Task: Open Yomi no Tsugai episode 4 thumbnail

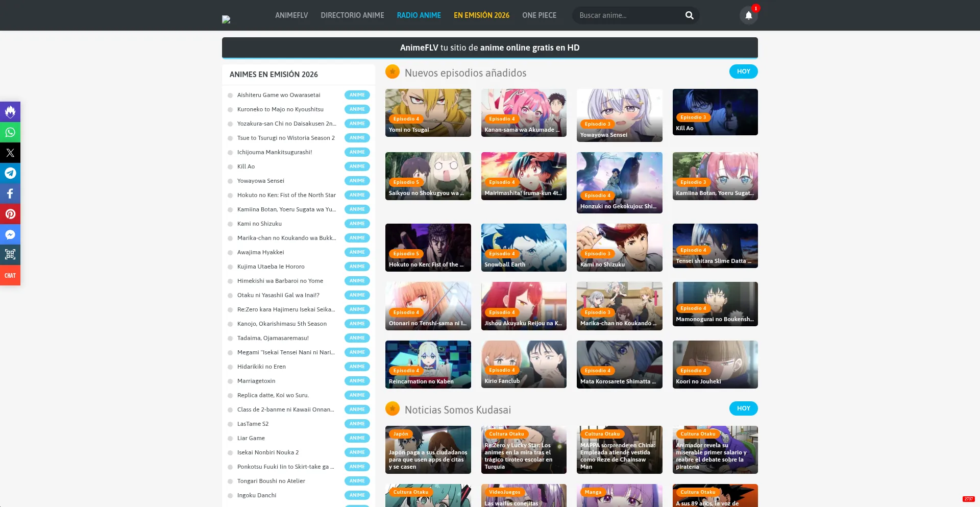Action: click(x=428, y=113)
